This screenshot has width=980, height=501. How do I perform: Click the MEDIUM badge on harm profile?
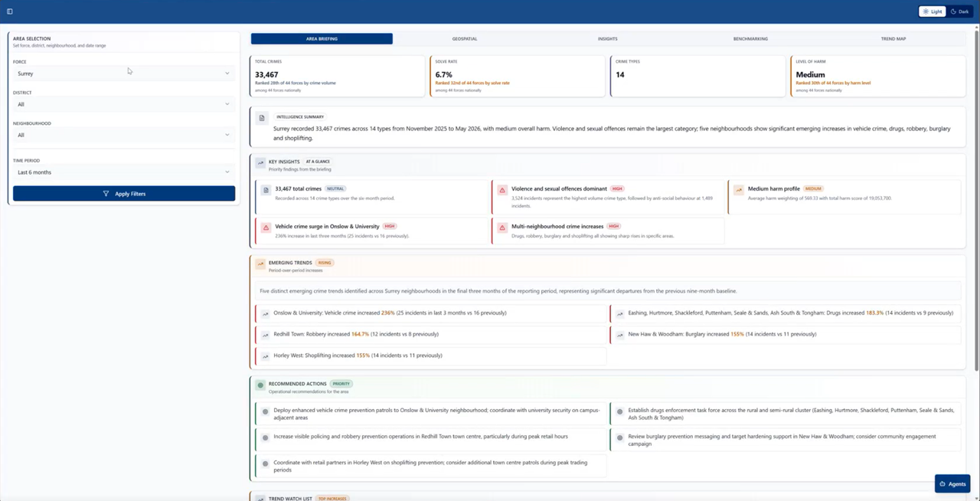coord(813,188)
